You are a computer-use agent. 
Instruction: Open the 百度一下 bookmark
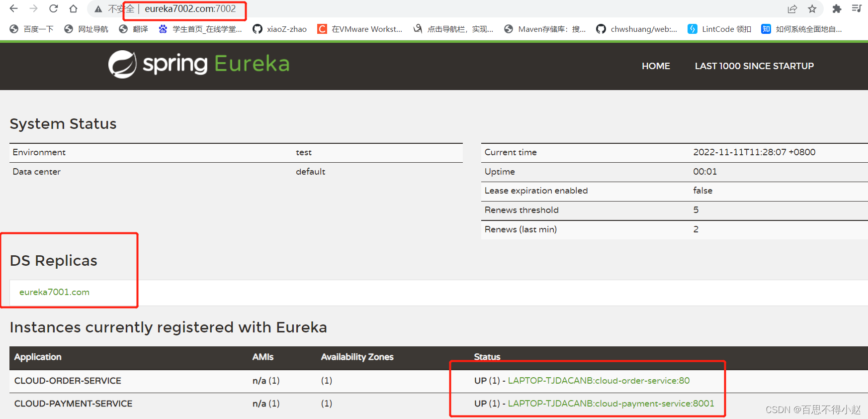coord(31,29)
